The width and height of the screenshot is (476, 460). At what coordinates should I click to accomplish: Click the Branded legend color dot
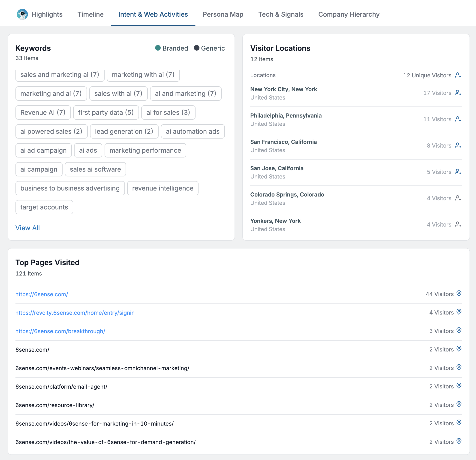click(x=158, y=48)
